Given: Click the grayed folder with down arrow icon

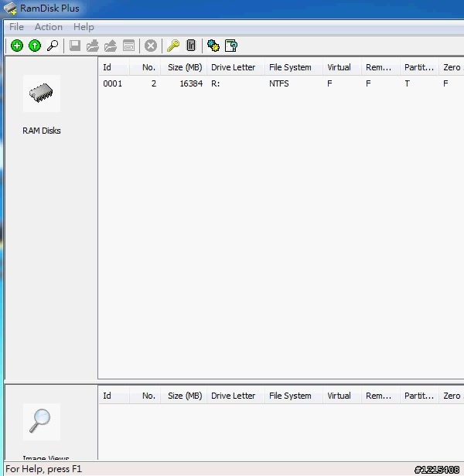Looking at the screenshot, I should click(x=93, y=46).
